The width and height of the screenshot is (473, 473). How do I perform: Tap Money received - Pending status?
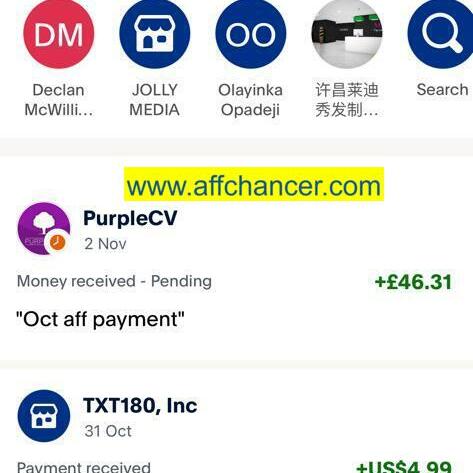click(114, 281)
